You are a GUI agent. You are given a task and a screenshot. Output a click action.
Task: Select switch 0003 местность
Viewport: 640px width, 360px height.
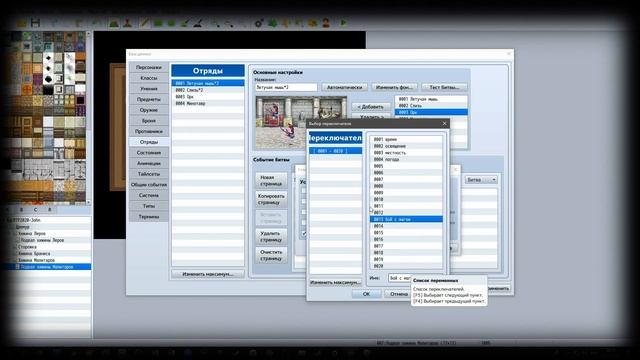406,153
